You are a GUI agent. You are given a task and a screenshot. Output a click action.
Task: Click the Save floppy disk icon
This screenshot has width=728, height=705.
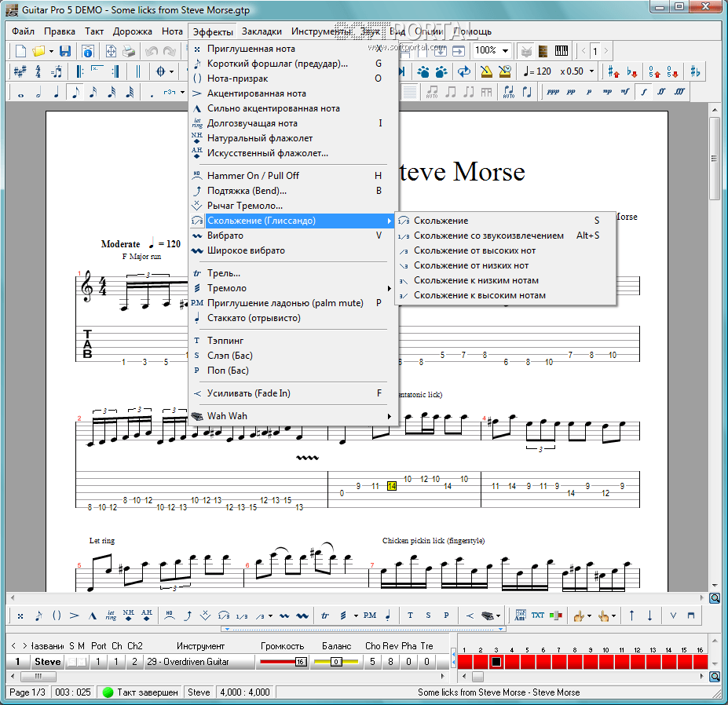coord(65,51)
